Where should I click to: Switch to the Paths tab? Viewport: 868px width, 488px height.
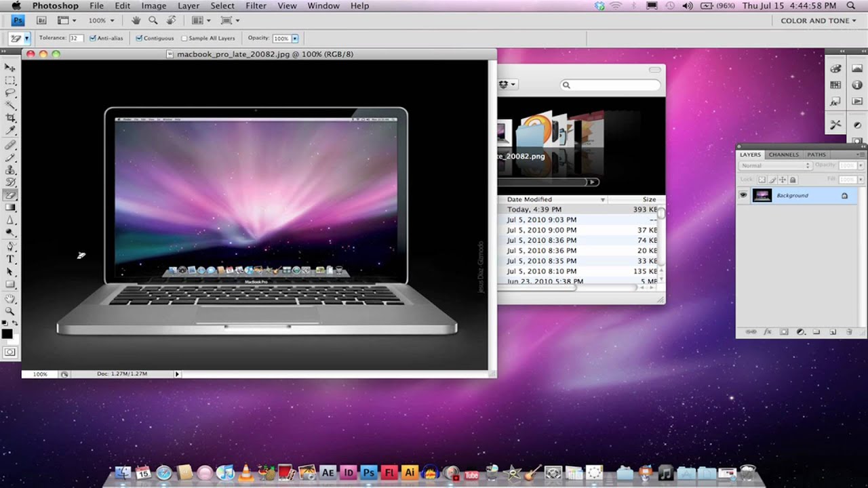click(x=816, y=155)
